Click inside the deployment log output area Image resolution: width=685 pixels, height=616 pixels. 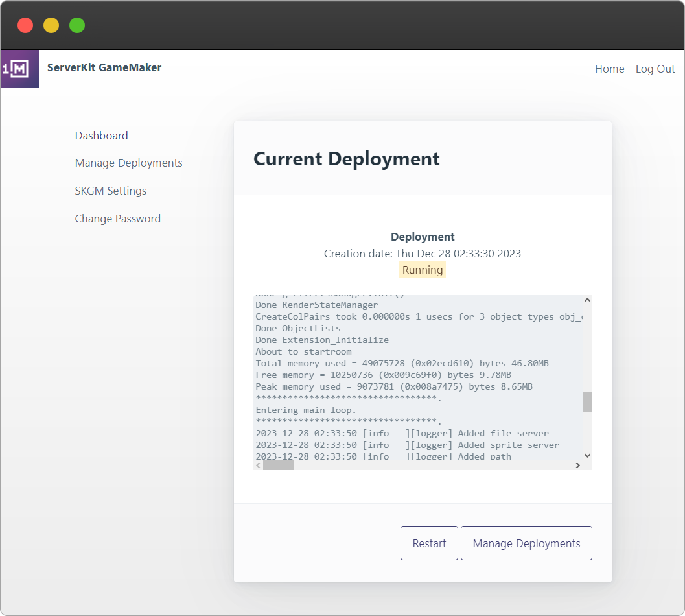(418, 378)
